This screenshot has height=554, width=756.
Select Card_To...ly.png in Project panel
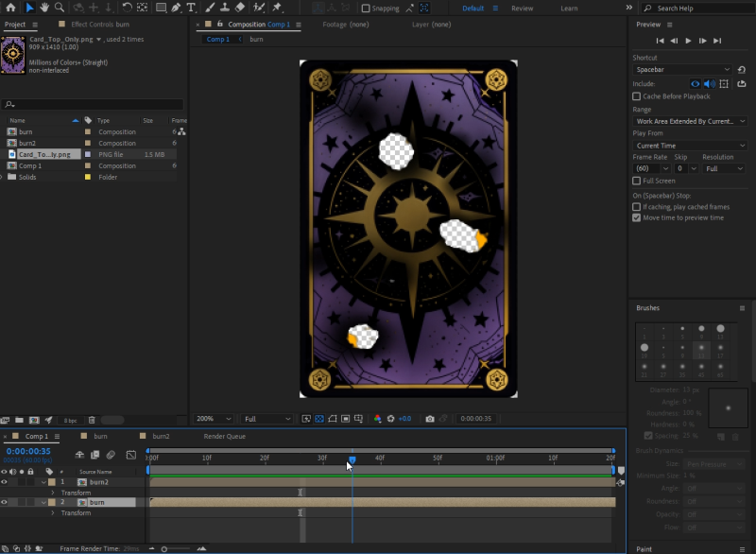tap(44, 154)
